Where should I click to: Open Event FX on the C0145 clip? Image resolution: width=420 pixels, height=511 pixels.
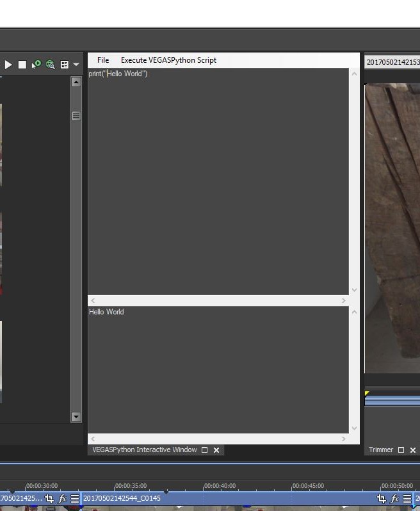click(394, 498)
